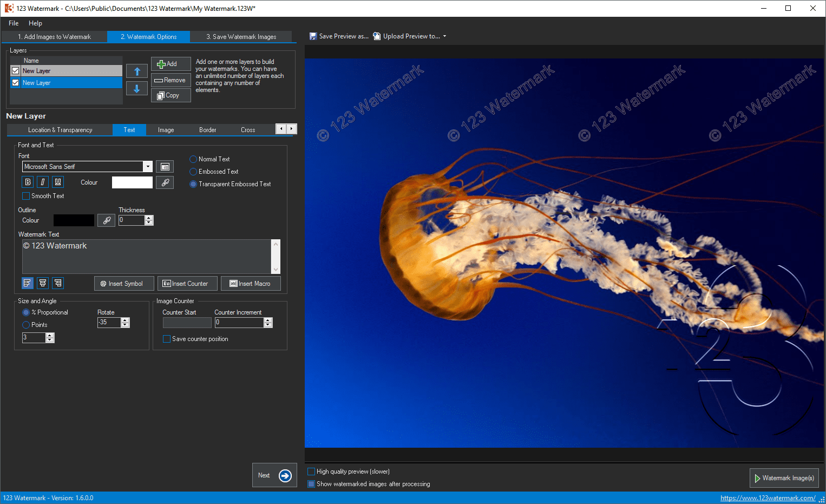Image resolution: width=826 pixels, height=504 pixels.
Task: Move the selected layer up
Action: click(x=137, y=71)
